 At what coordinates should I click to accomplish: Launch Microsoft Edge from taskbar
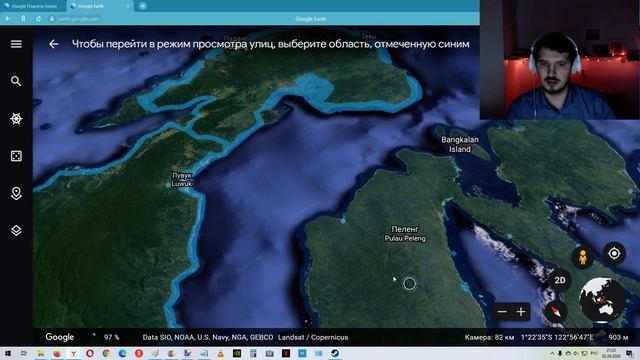coord(122,353)
